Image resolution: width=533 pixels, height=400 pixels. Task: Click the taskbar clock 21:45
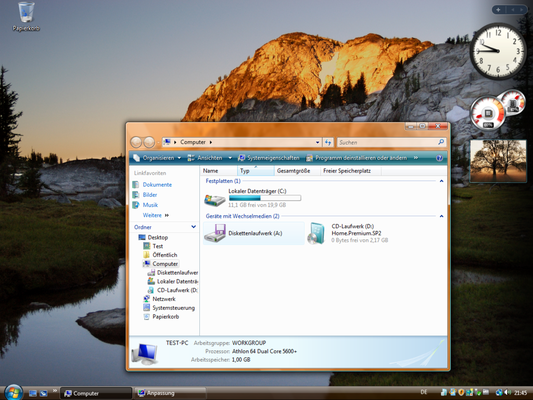tap(520, 393)
